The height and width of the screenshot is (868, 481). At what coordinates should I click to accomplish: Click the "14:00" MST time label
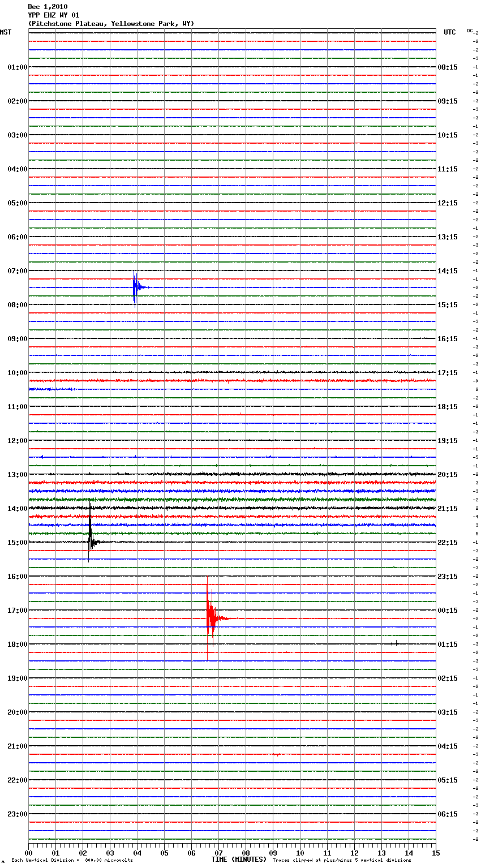pos(17,509)
